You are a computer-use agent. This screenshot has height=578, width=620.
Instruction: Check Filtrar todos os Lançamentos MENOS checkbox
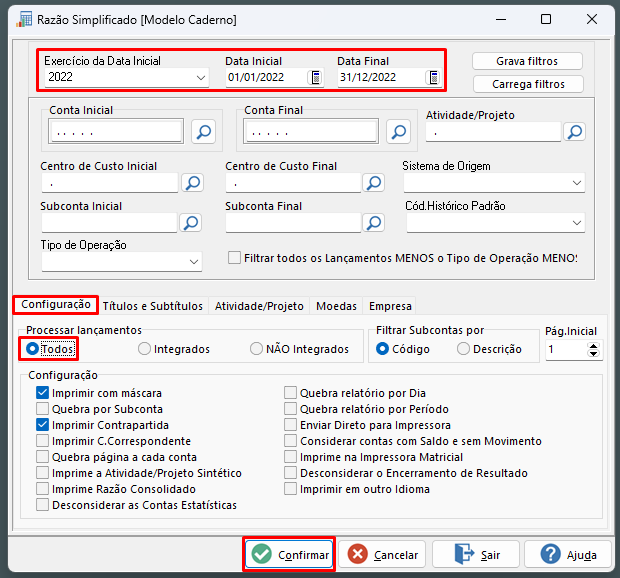[234, 258]
